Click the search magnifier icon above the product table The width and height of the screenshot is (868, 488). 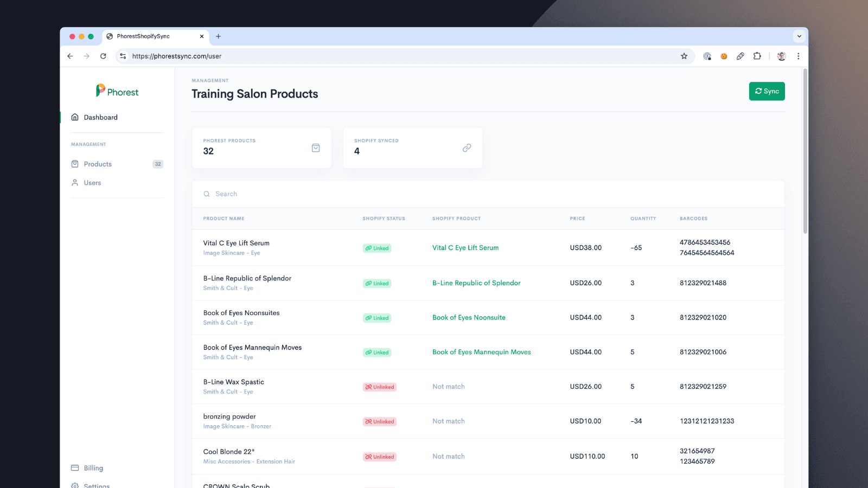coord(207,194)
